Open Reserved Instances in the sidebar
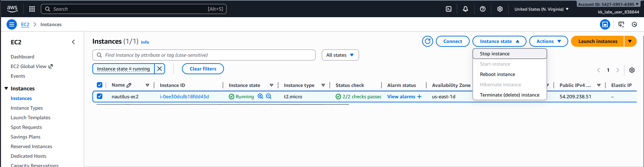 tap(31, 146)
